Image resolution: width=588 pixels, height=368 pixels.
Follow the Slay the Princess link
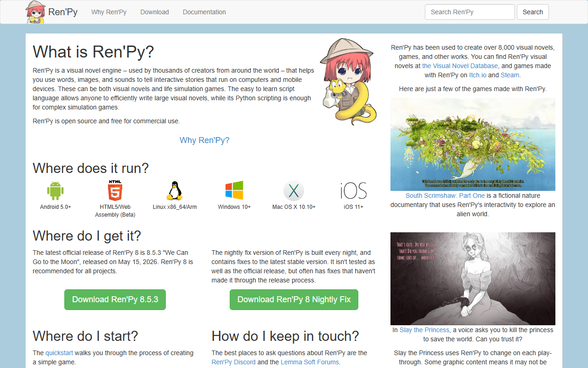coord(424,330)
